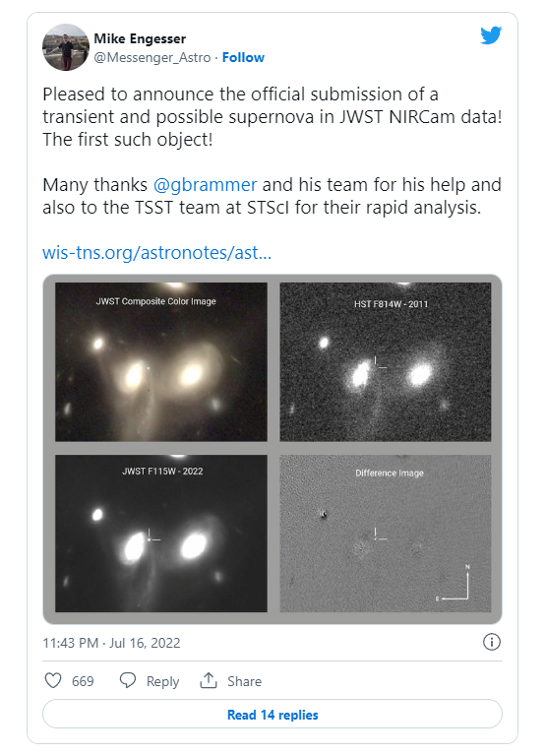Open the tweet timestamp Jul 16, 2022
Screen dimensions: 546x756
(111, 643)
